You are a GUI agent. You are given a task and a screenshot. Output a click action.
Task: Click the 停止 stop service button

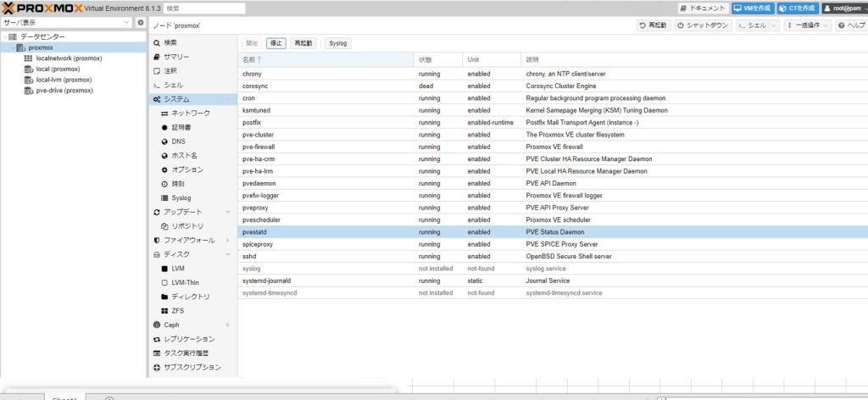[x=275, y=43]
